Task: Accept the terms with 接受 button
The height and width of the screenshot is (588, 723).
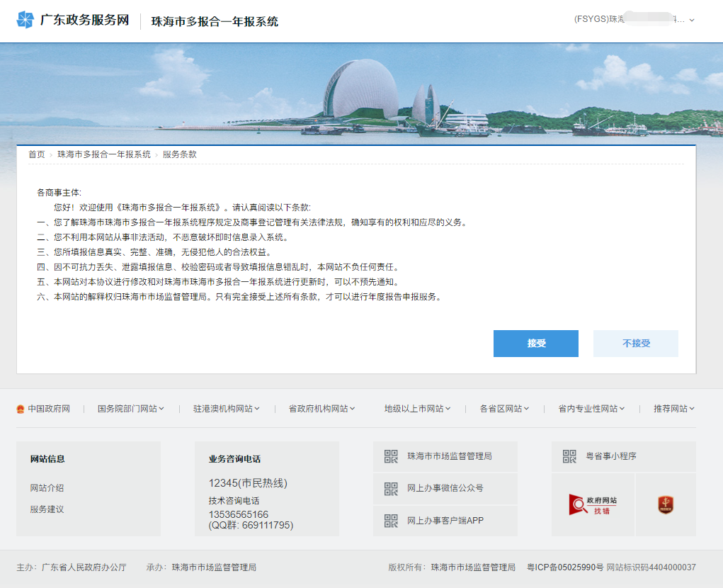Action: pyautogui.click(x=536, y=344)
